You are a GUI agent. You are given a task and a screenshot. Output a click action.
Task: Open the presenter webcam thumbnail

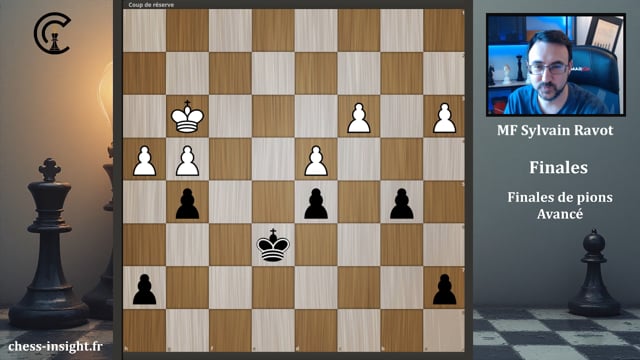click(x=556, y=64)
